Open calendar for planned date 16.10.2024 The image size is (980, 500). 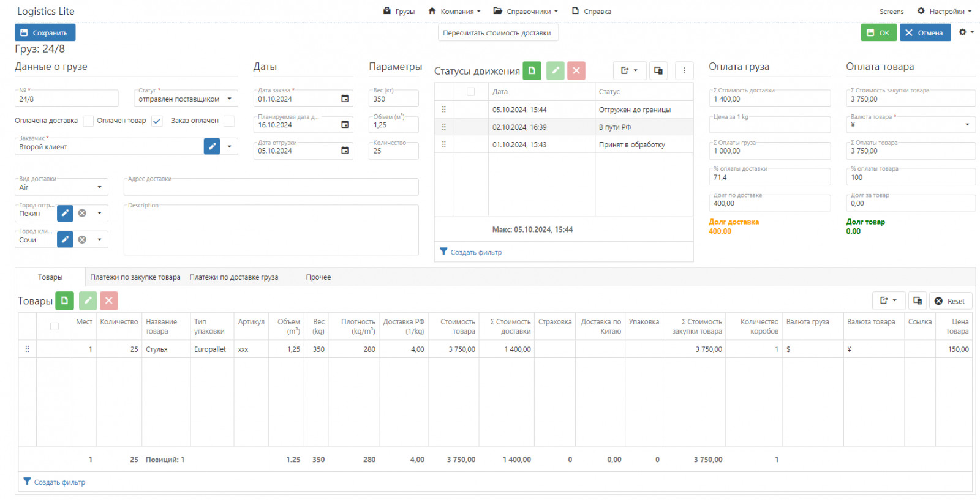coord(345,125)
